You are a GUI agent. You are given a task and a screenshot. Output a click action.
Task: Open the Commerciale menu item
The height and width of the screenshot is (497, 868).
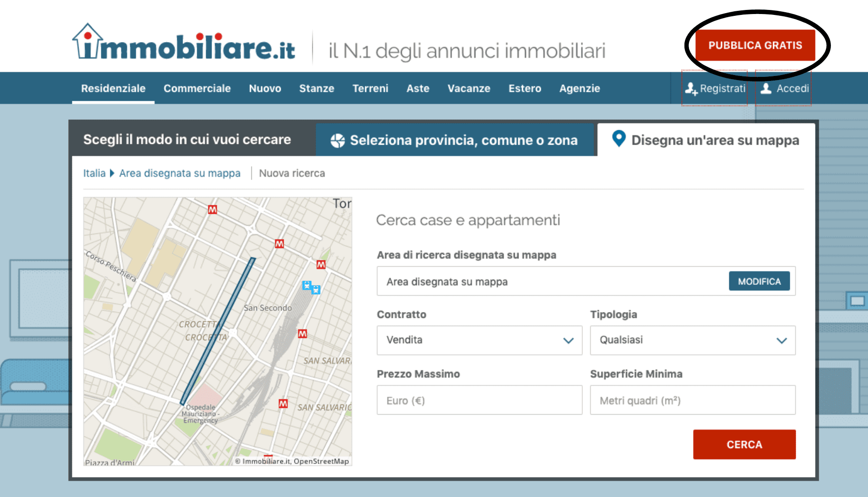tap(197, 88)
